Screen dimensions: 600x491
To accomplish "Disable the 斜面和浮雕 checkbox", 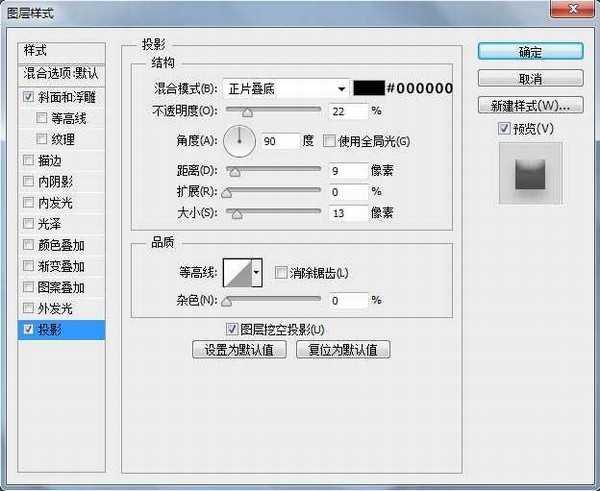I will point(27,98).
